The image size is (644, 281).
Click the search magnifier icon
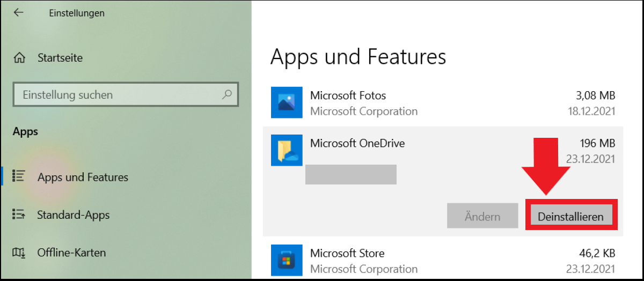click(226, 95)
